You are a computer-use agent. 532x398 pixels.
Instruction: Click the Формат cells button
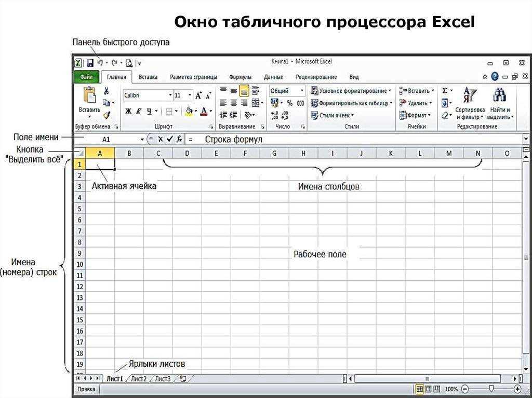pos(415,115)
